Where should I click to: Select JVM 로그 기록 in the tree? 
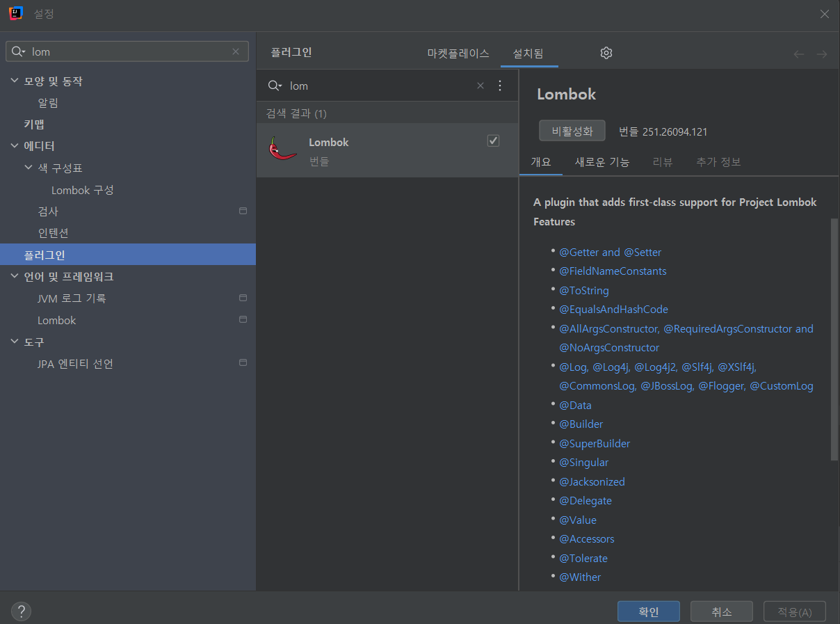(72, 298)
